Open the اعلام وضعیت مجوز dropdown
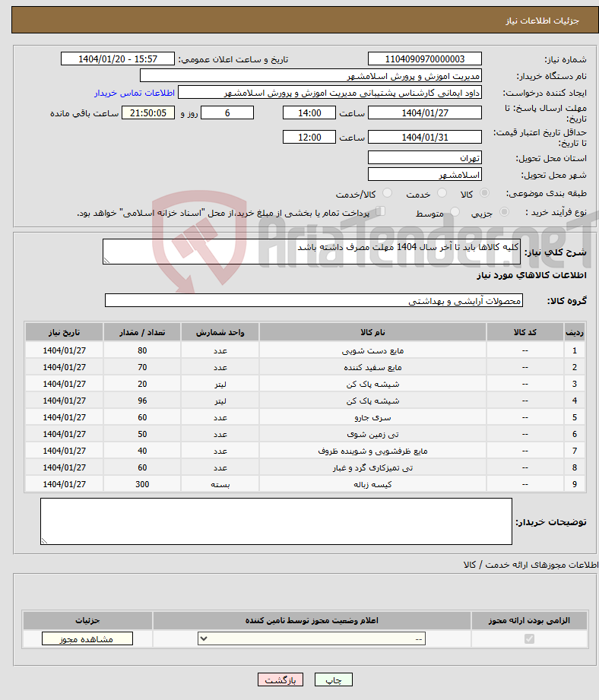 [312, 639]
